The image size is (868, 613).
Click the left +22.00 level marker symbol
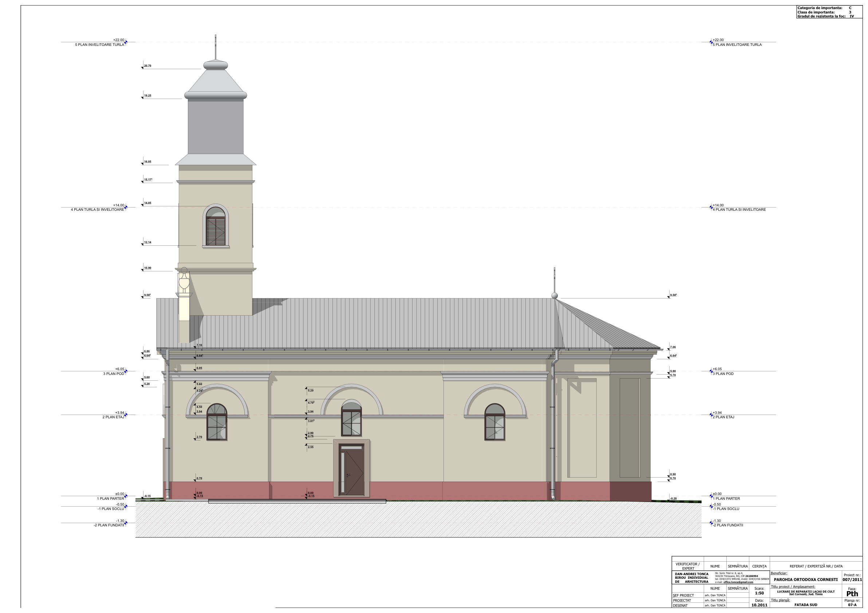click(126, 42)
